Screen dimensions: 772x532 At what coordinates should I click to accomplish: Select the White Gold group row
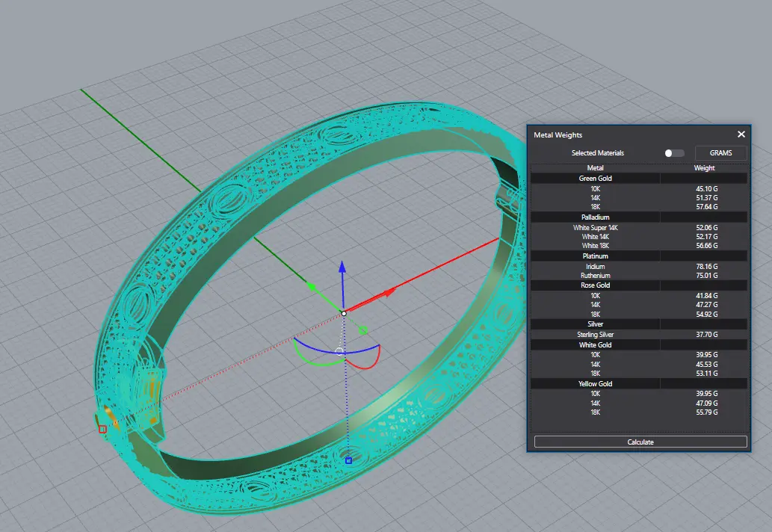coord(639,345)
